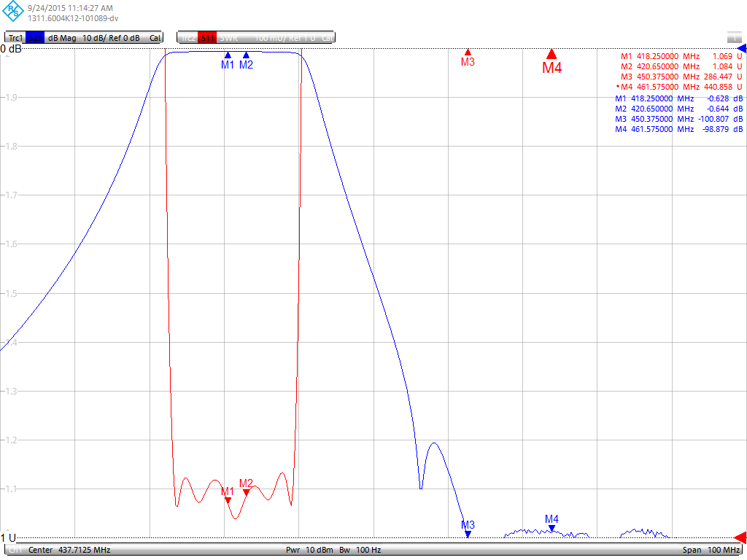Click the serial text 1311.6004K12-101089-dv
747x560 pixels.
tap(73, 18)
